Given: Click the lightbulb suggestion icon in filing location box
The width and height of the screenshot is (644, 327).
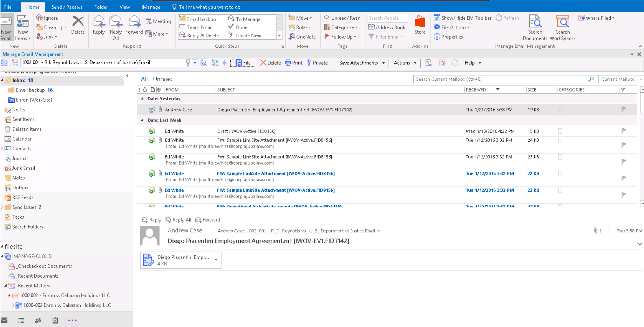Looking at the screenshot, I should coord(188,63).
